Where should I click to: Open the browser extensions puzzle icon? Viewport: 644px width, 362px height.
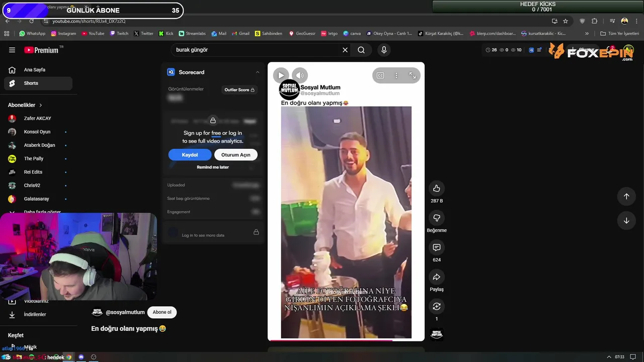594,21
